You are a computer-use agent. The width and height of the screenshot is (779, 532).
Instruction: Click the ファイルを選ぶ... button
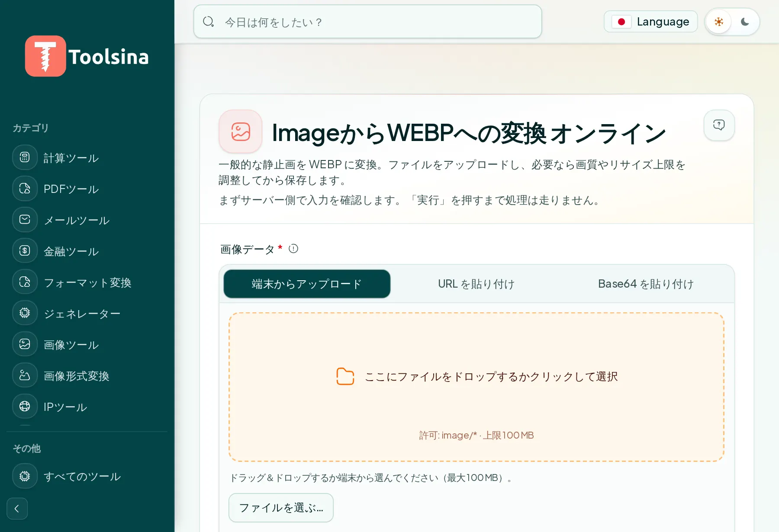281,508
